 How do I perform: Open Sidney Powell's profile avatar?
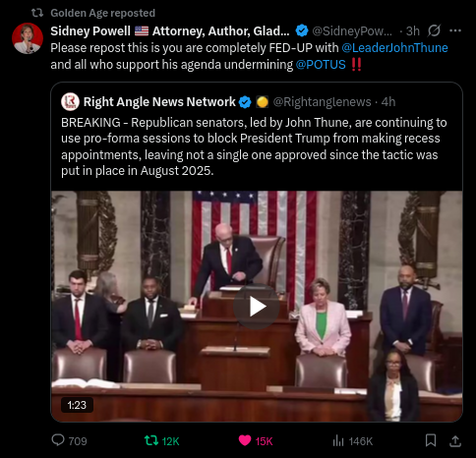28,38
